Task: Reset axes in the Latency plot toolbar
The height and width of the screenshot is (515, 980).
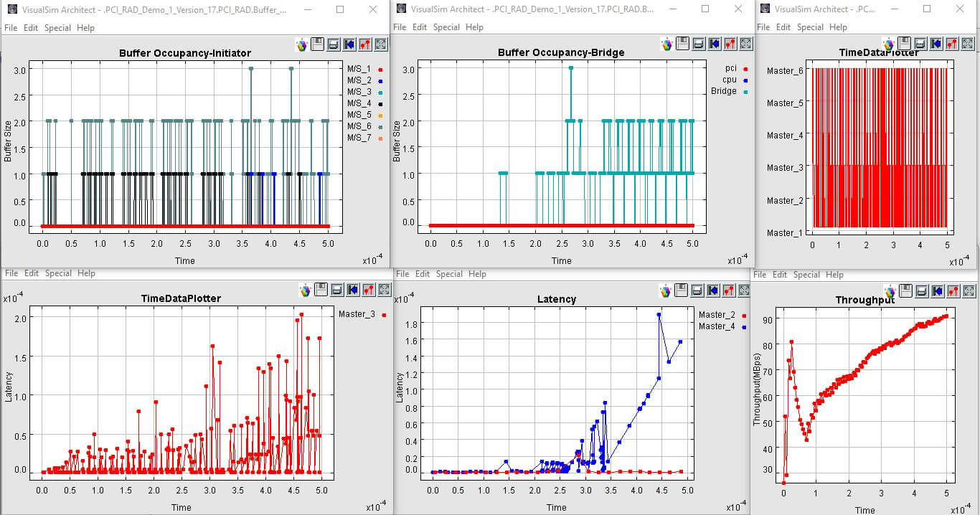Action: click(x=715, y=290)
